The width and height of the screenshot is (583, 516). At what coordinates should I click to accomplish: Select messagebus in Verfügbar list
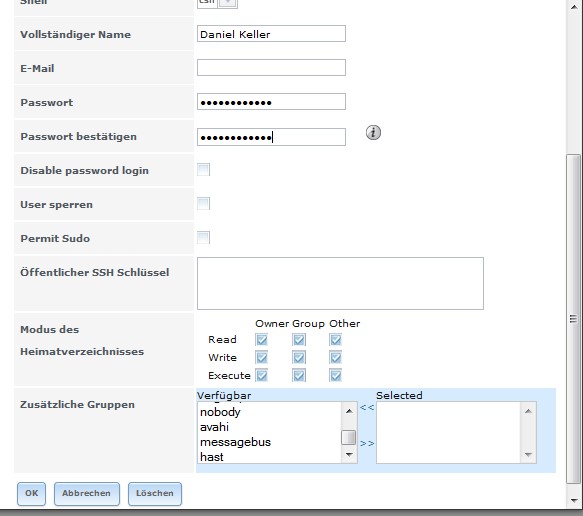click(235, 442)
